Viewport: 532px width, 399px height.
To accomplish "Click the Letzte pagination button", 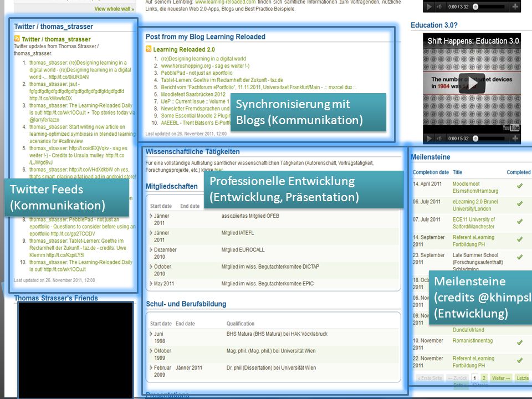I will pyautogui.click(x=523, y=377).
